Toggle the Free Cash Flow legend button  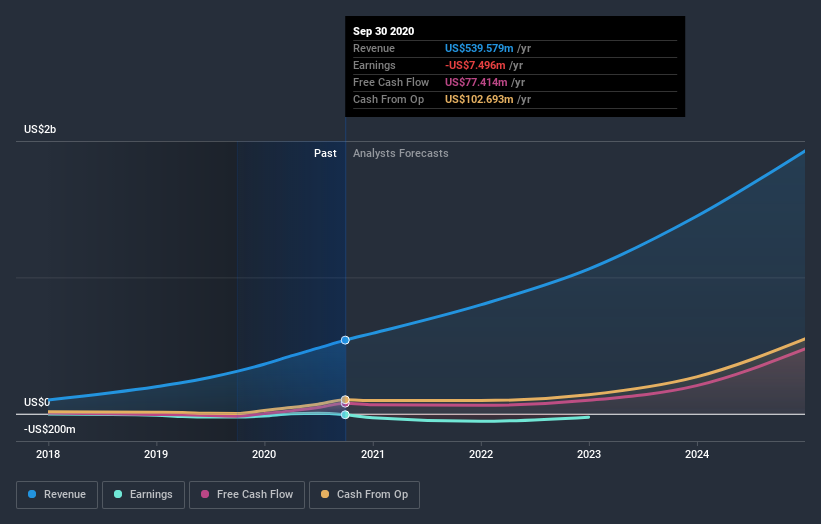pyautogui.click(x=247, y=495)
